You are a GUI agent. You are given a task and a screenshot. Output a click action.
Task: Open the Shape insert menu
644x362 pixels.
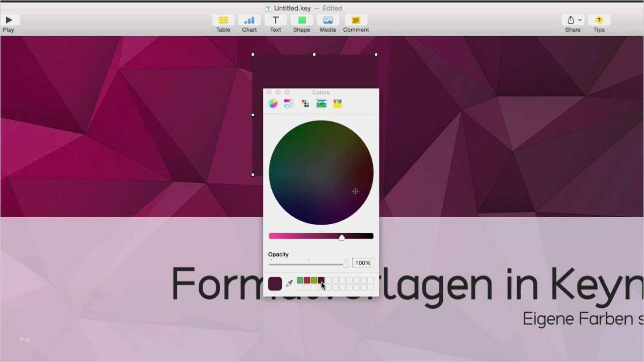coord(302,20)
